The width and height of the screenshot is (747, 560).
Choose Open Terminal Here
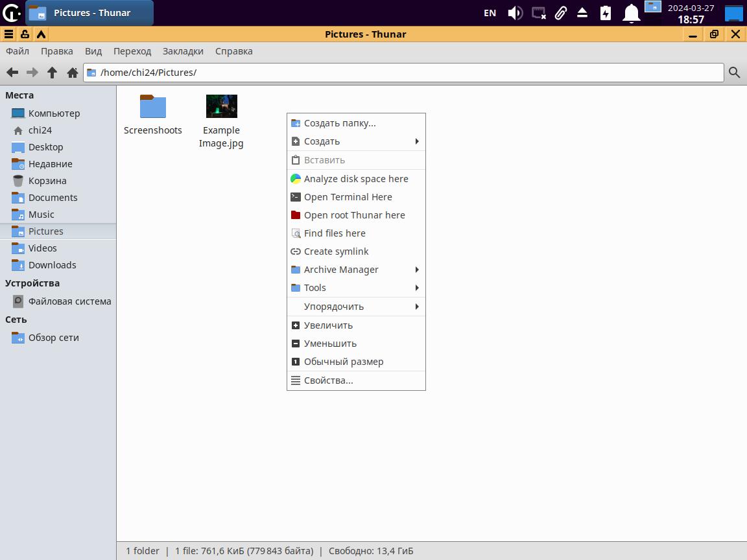(x=348, y=197)
